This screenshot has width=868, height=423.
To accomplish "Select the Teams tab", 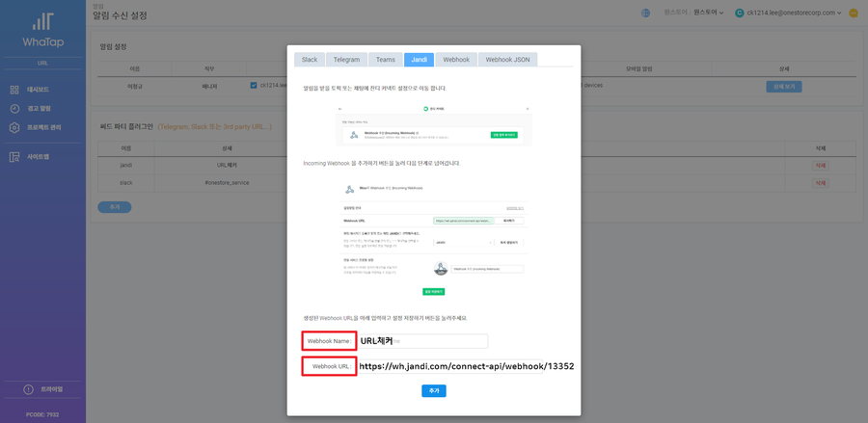I will click(x=385, y=59).
